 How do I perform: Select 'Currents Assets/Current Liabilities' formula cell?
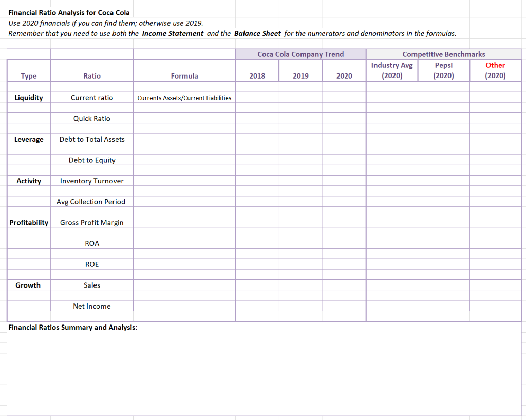[184, 98]
